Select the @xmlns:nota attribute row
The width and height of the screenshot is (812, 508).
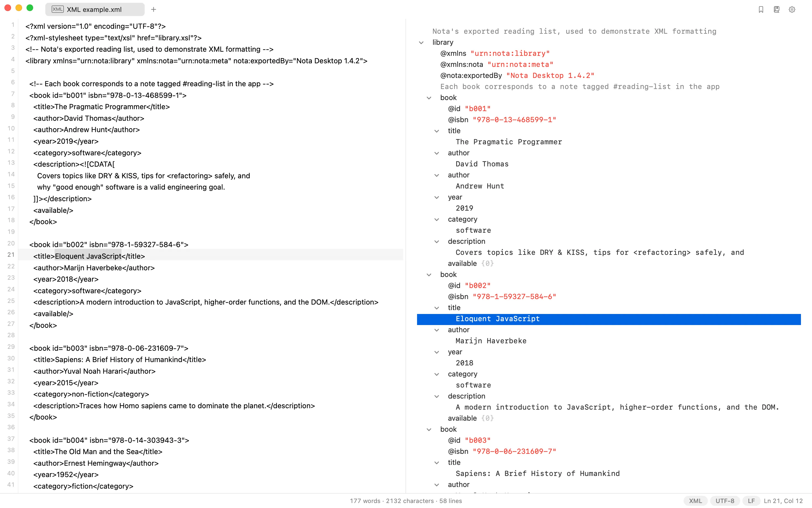point(608,64)
